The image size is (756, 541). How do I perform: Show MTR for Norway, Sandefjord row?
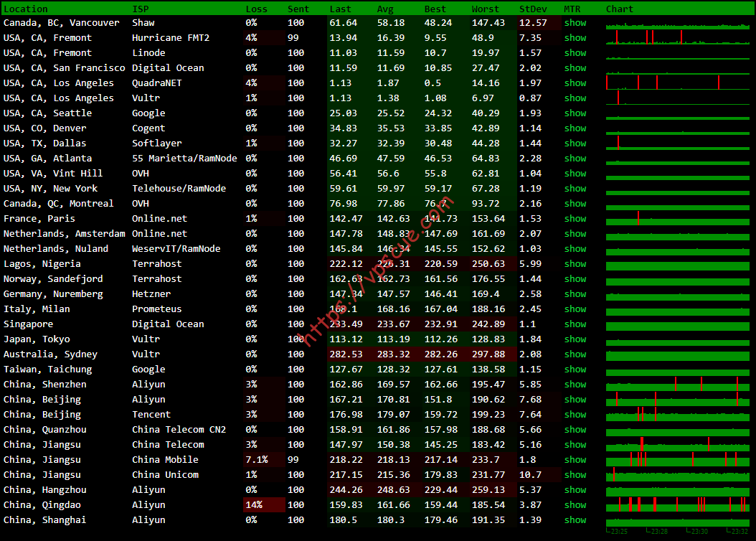point(575,278)
